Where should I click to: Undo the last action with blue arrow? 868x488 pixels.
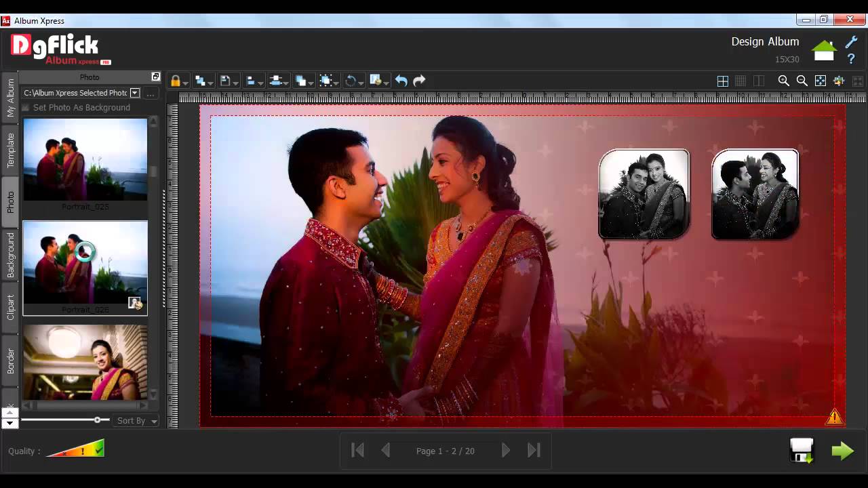coord(401,81)
